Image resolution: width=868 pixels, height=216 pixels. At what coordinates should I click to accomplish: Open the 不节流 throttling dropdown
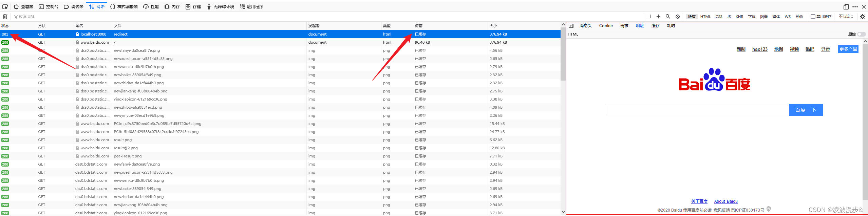(x=846, y=17)
